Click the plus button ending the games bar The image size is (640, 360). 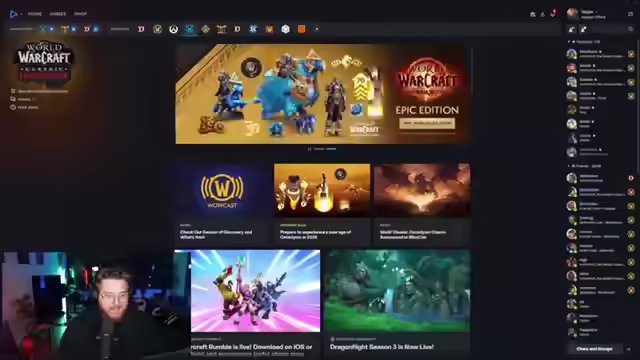317,29
